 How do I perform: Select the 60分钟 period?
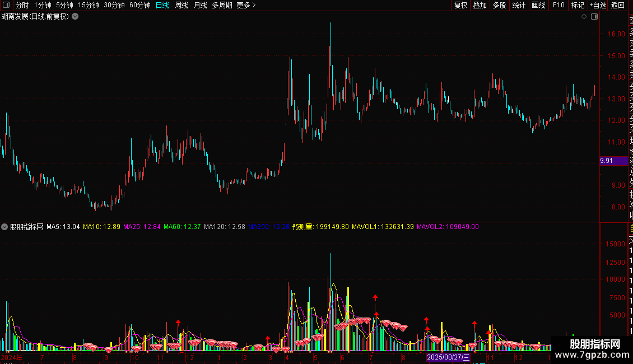coord(140,5)
